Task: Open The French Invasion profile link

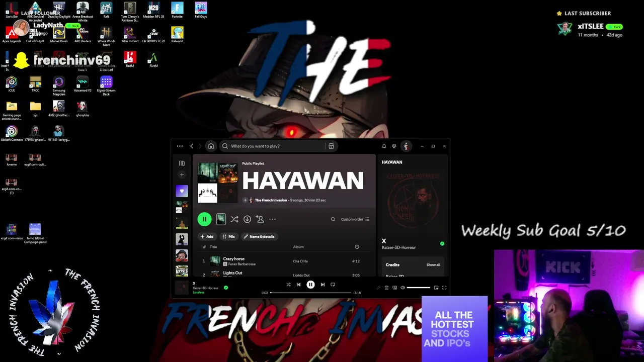Action: [x=271, y=200]
